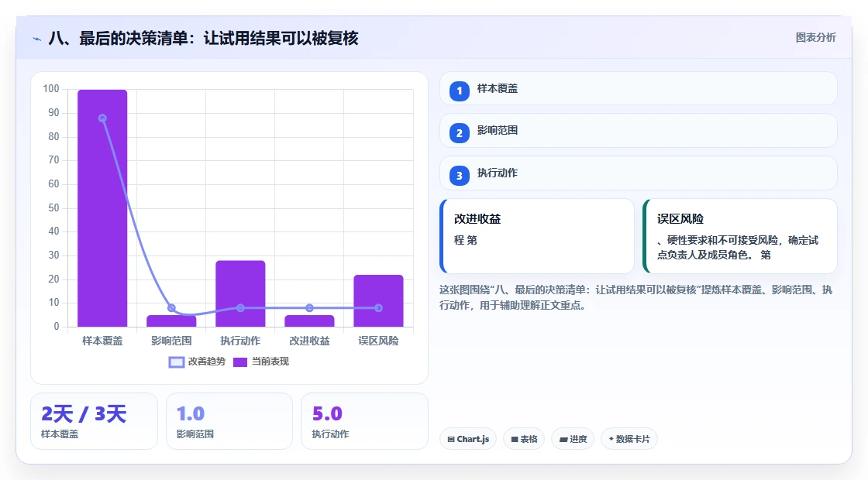The height and width of the screenshot is (480, 868).
Task: Click the trend line point above 样本覆盖
Action: pos(102,118)
